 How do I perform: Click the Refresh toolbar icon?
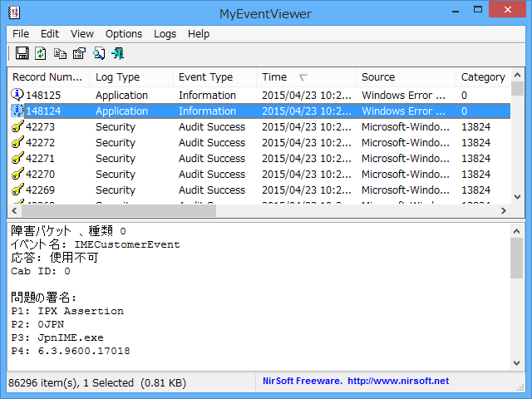(41, 53)
